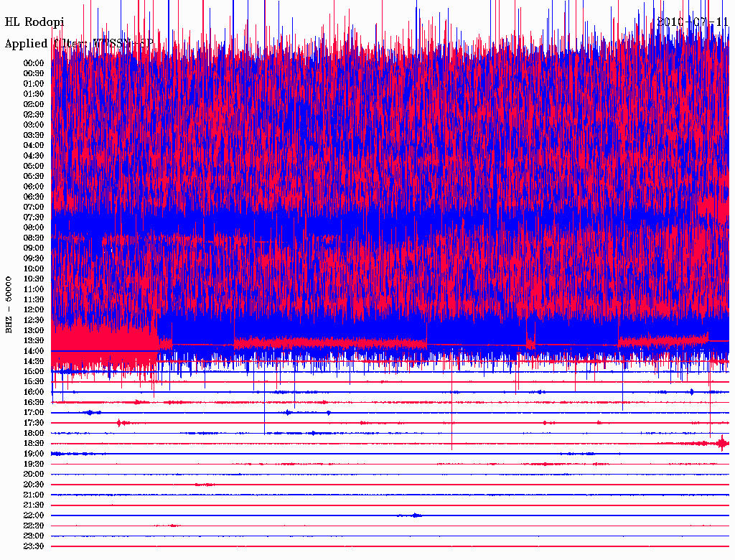
Task: Select the 05:30 time label
Action: tap(34, 177)
